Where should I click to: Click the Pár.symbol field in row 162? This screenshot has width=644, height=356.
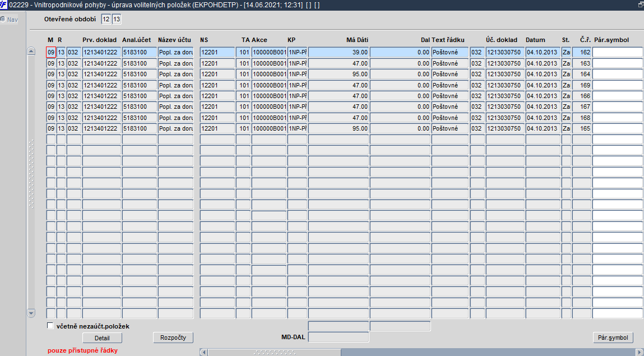pos(617,52)
